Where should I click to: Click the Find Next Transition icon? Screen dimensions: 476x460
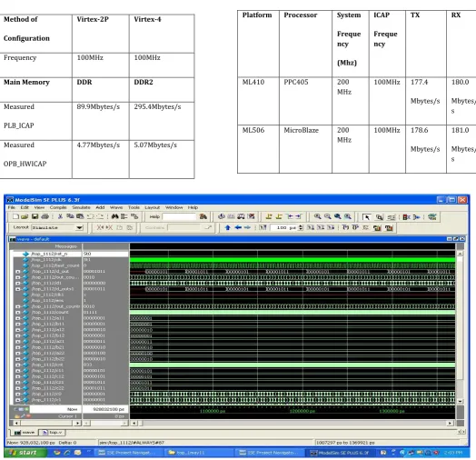pyautogui.click(x=299, y=216)
